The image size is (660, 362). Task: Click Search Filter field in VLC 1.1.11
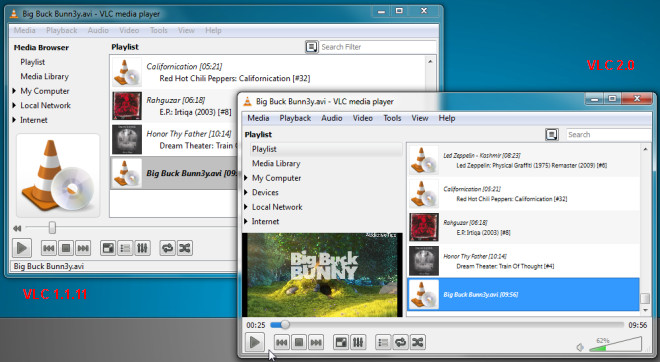point(378,47)
